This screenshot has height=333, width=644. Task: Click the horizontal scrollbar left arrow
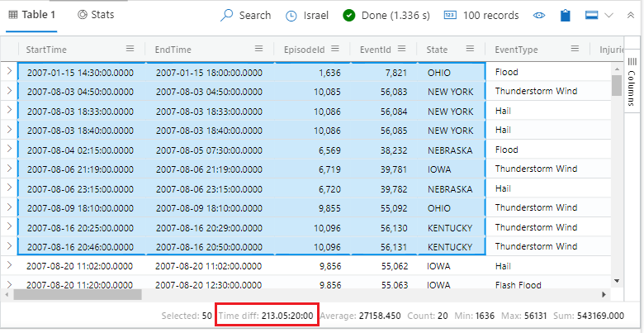[x=7, y=294]
